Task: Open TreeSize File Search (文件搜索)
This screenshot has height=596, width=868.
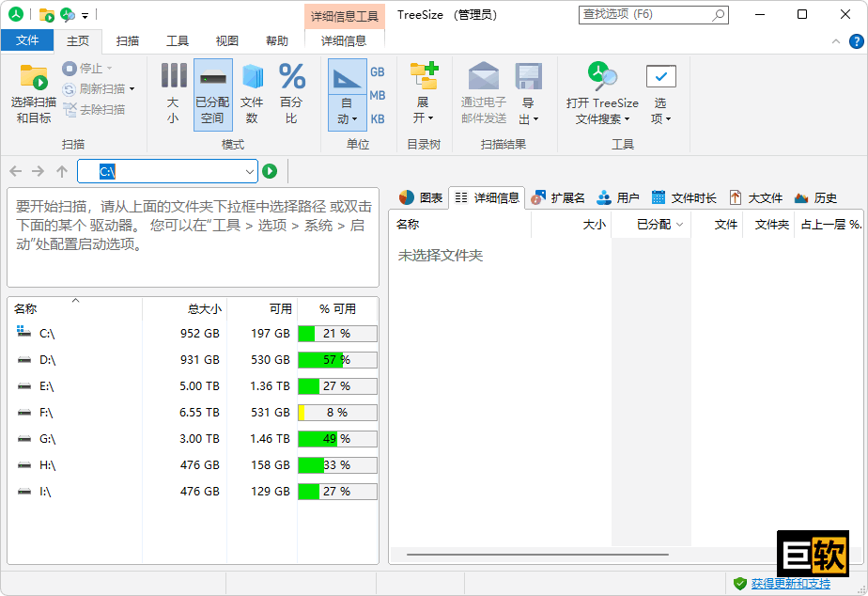Action: 602,95
